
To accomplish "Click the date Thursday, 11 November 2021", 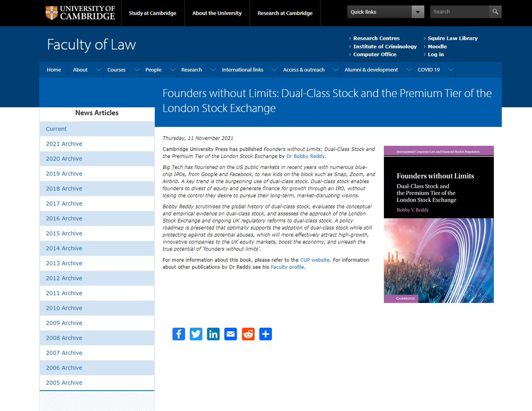I will click(x=198, y=138).
